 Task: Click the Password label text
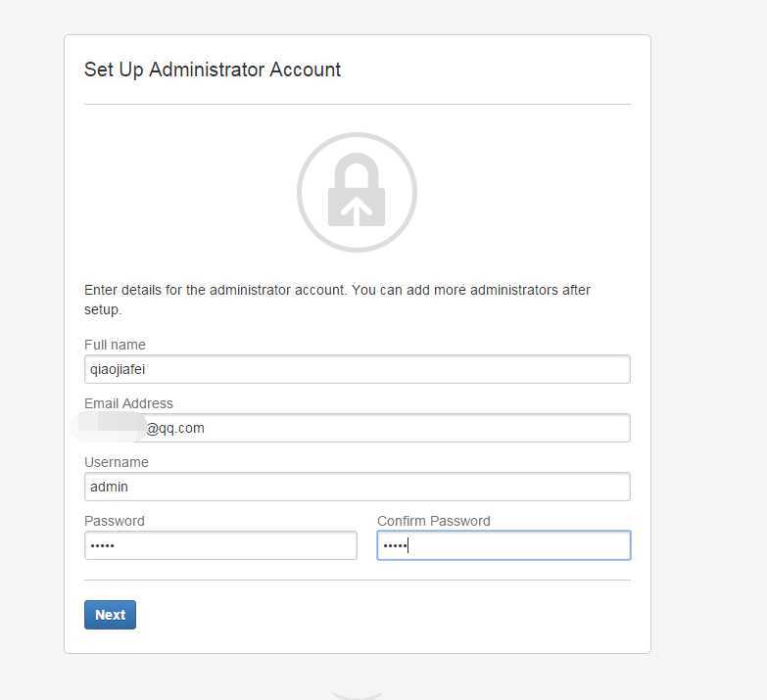tap(115, 521)
